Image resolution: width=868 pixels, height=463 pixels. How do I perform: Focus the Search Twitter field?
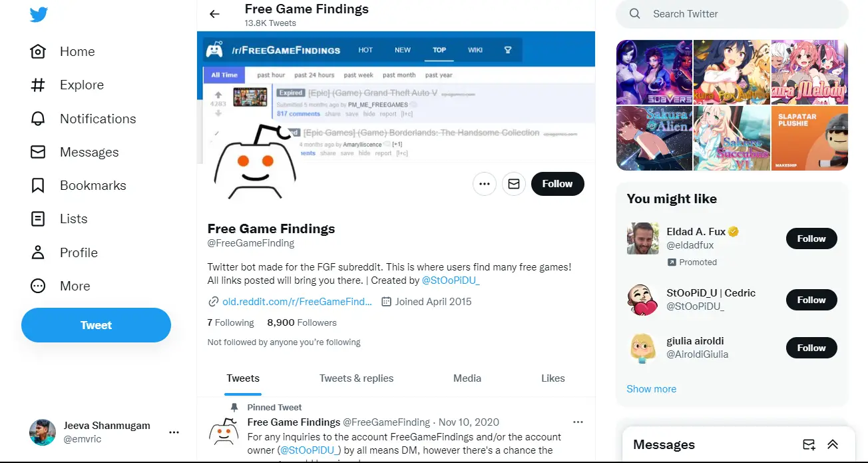coord(732,14)
